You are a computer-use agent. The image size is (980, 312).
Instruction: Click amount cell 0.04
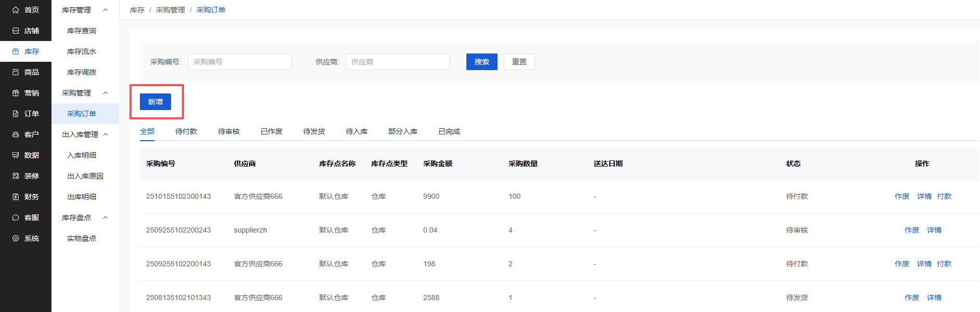[430, 230]
